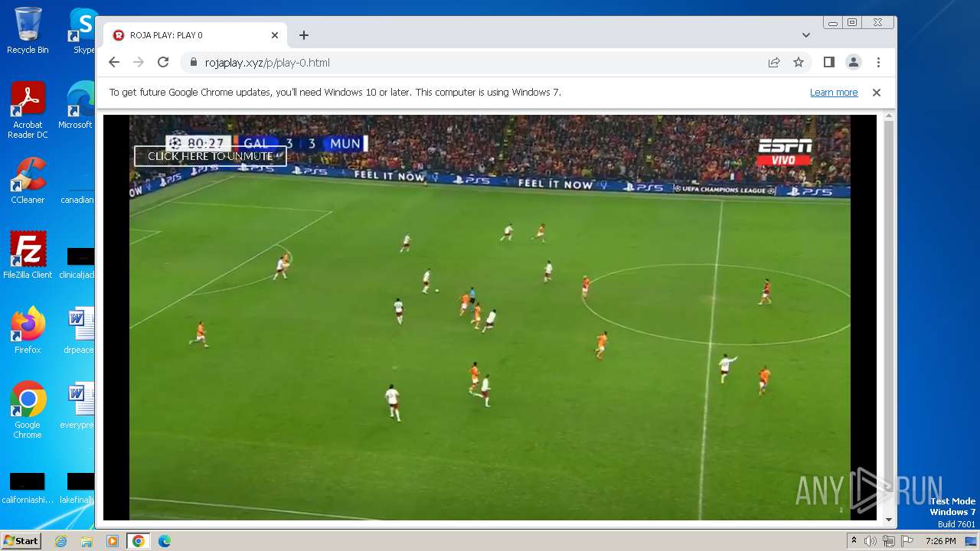Image resolution: width=980 pixels, height=551 pixels.
Task: Click CLICK HERE TO UNMUTE button
Action: point(211,156)
